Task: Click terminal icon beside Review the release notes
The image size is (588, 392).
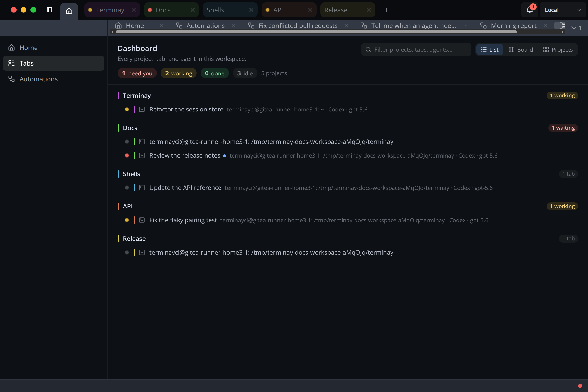Action: tap(142, 155)
